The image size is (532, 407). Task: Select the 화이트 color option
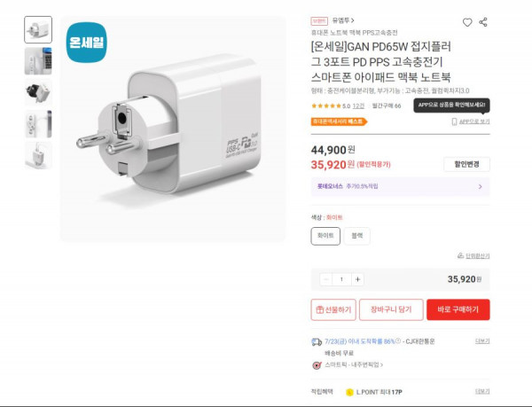[325, 236]
